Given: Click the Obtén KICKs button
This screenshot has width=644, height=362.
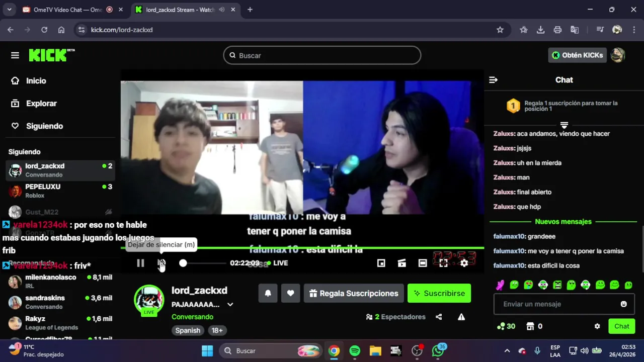Looking at the screenshot, I should point(578,55).
